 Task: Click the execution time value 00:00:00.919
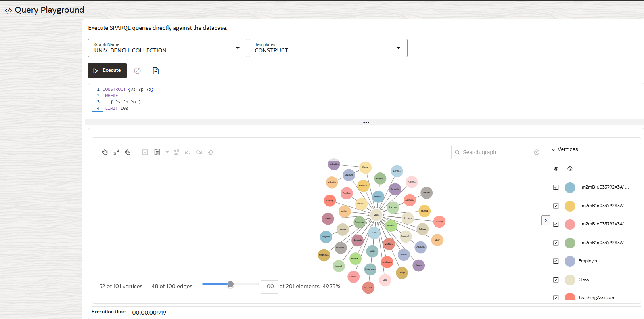[149, 313]
